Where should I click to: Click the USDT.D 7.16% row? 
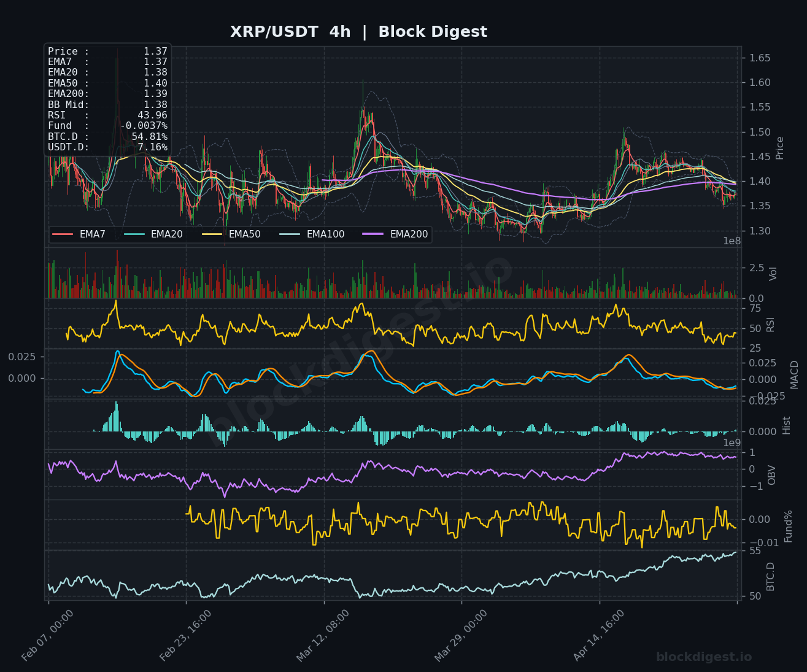click(107, 147)
